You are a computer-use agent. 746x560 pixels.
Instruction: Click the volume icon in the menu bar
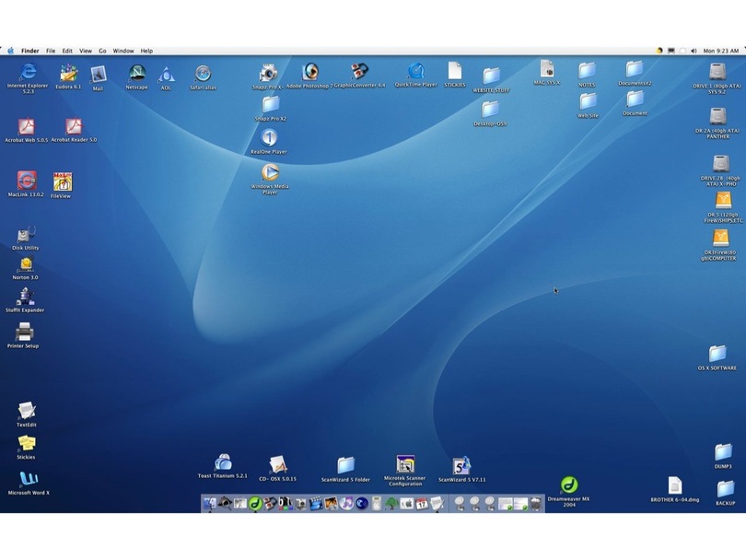click(694, 51)
